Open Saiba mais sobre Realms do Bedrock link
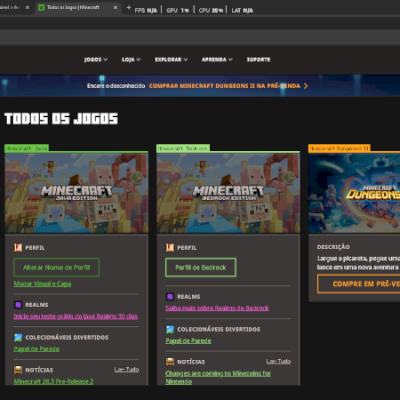400x400 pixels. 217,308
